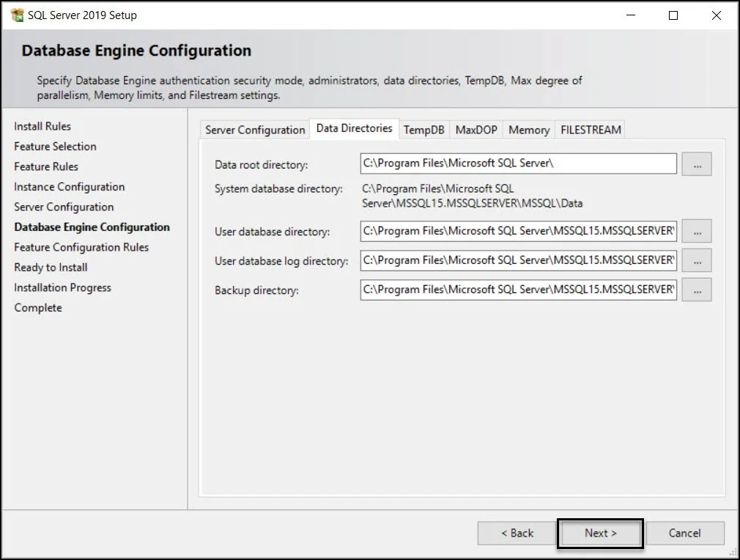Edit the Backup directory field

[x=518, y=290]
